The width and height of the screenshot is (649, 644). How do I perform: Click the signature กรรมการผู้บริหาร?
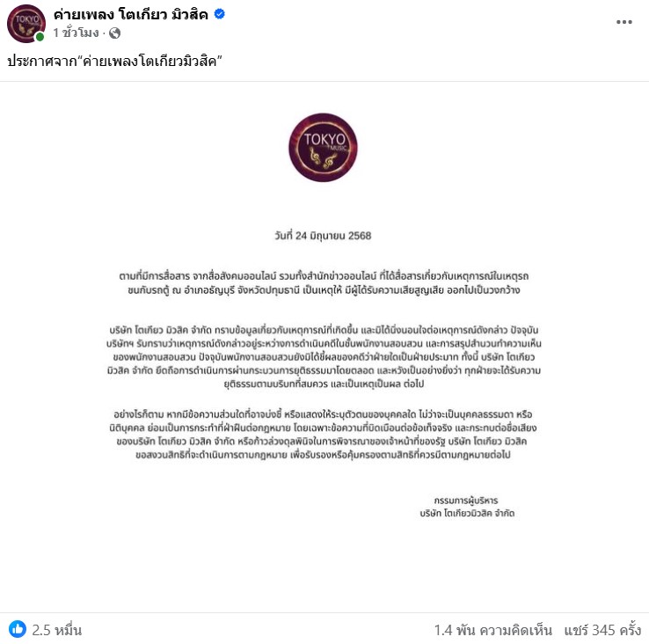(466, 501)
